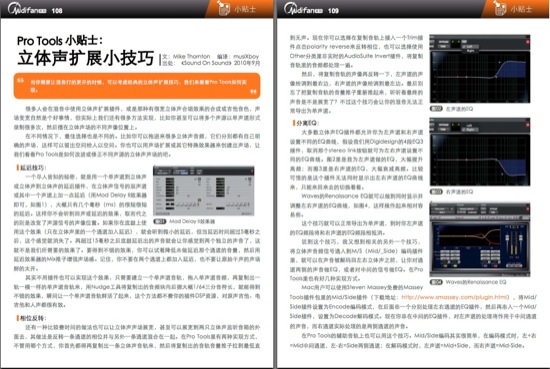Open the smassey.com plugin download link
This screenshot has width=550, height=369.
455,297
